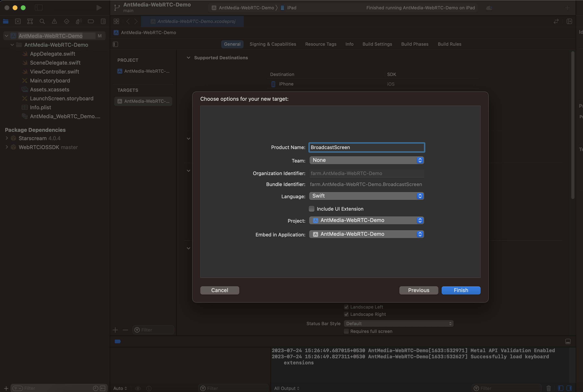Click the trash icon to clear console
Viewport: 583px width, 392px height.
[x=548, y=388]
